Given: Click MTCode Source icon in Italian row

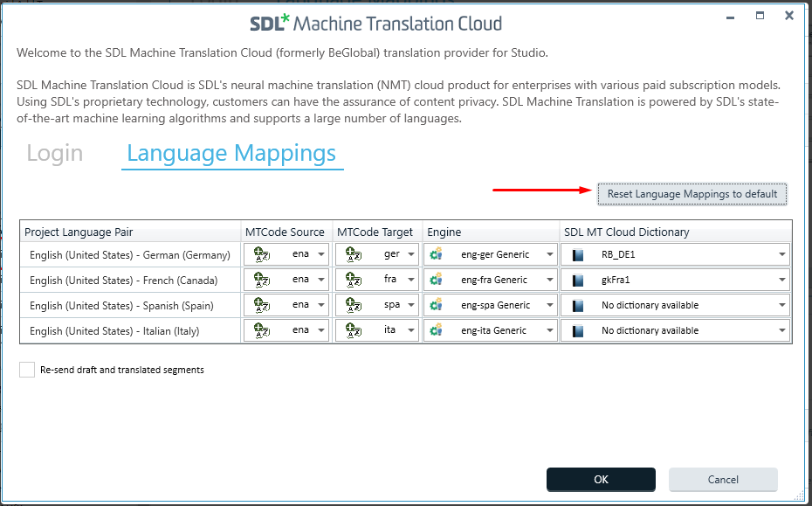Looking at the screenshot, I should (262, 330).
